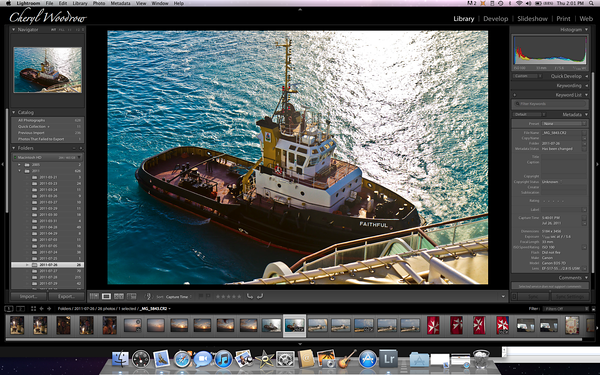Open Lightroom icon in the Dock
The image size is (600, 375).
point(389,358)
